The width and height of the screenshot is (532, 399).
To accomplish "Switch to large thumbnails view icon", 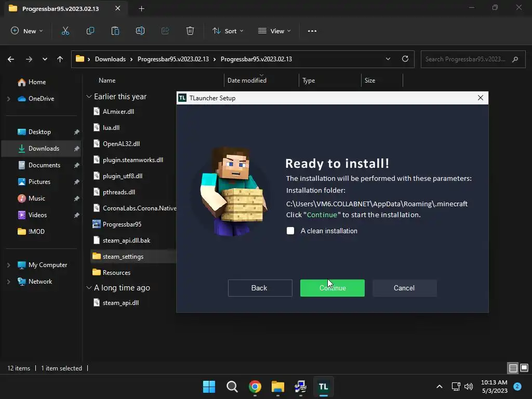I will pos(524,368).
